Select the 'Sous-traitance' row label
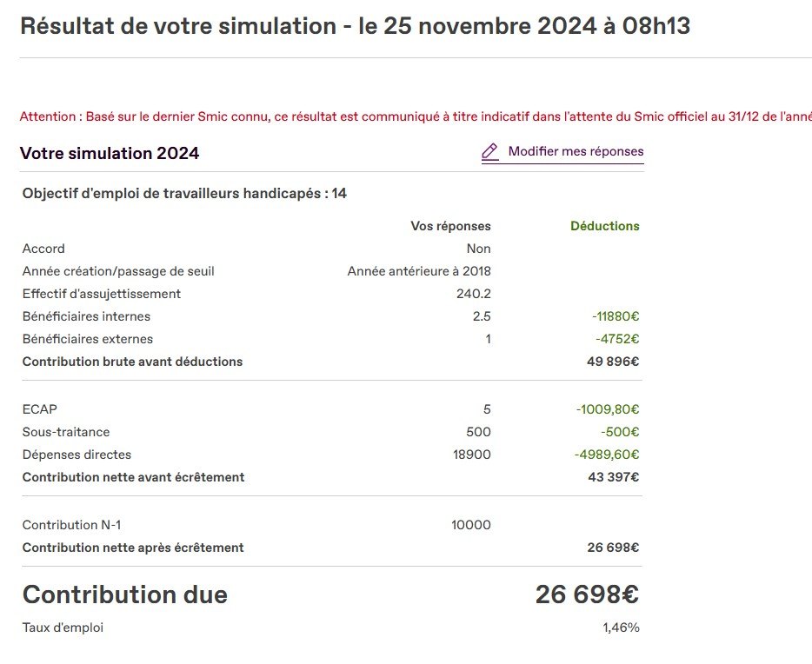The width and height of the screenshot is (812, 664). [66, 432]
